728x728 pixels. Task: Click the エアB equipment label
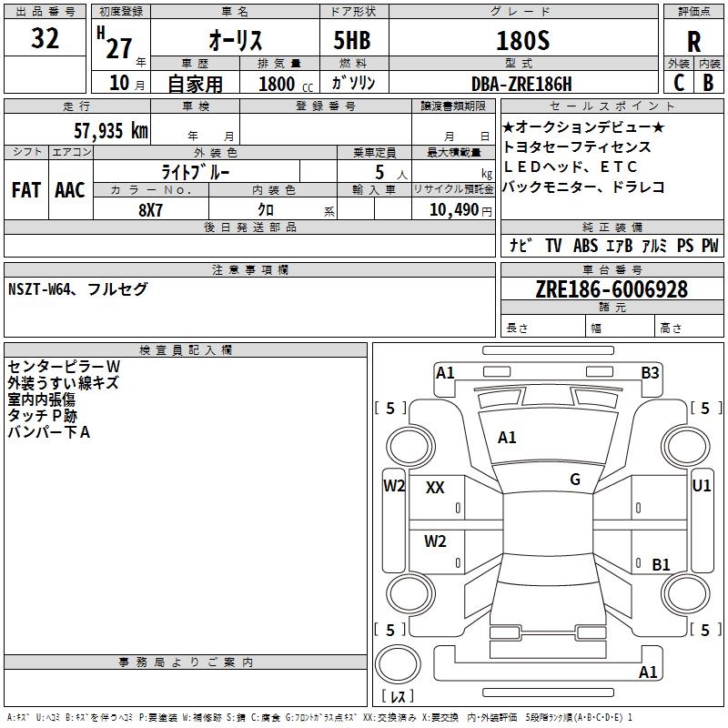point(620,245)
